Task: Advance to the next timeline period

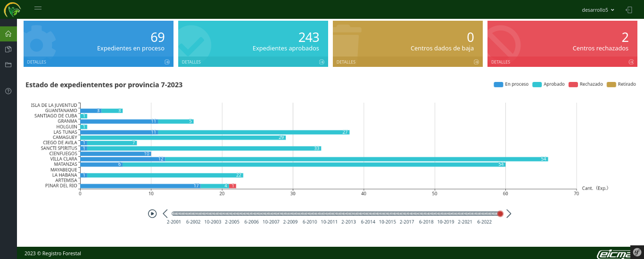Action: [x=509, y=213]
